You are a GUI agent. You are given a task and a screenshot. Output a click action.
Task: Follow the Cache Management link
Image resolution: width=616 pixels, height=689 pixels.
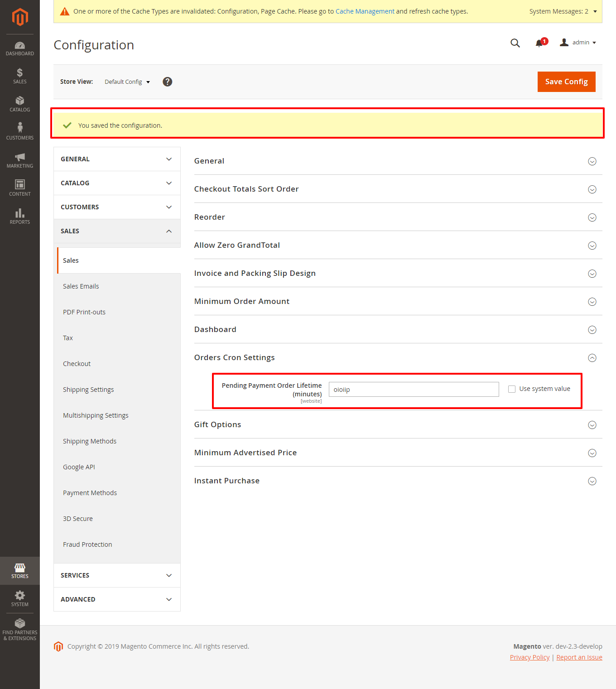coord(365,11)
